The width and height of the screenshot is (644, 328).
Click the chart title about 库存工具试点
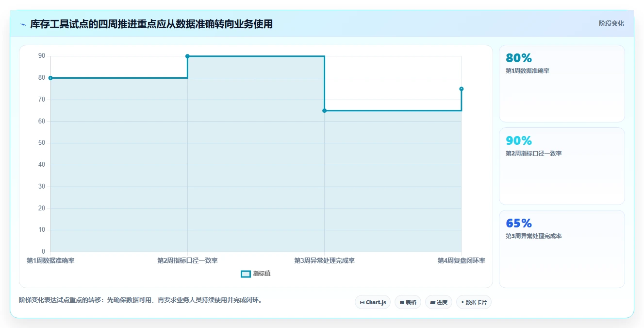[151, 24]
